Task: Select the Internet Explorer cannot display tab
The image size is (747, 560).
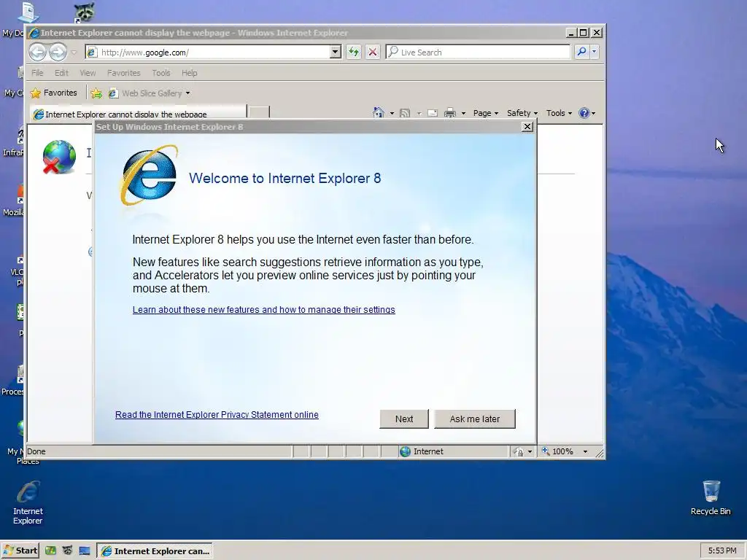Action: click(138, 114)
